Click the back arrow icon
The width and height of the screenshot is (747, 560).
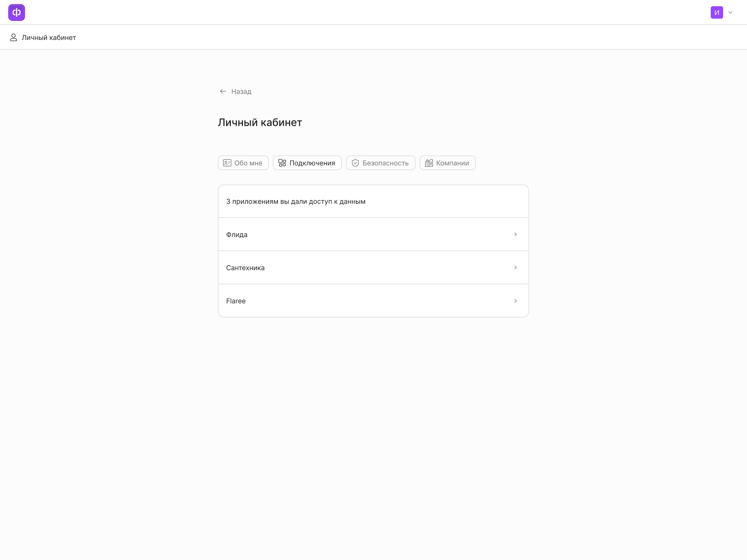[x=223, y=92]
